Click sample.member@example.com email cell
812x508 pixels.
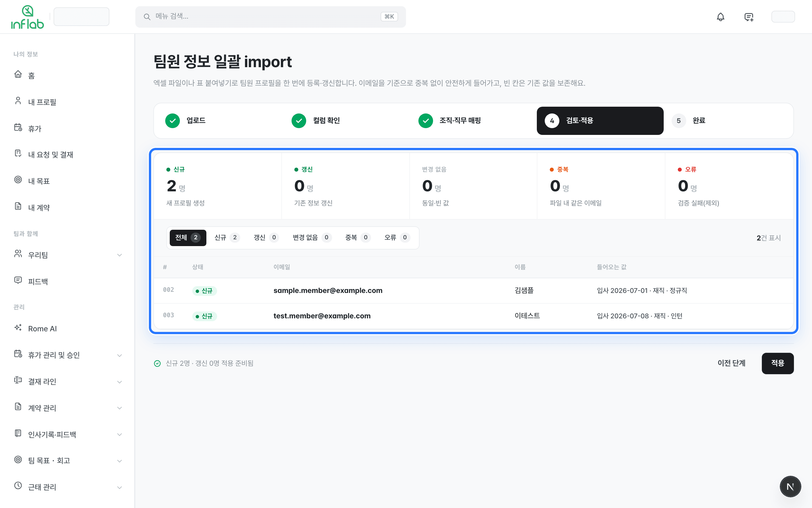328,291
